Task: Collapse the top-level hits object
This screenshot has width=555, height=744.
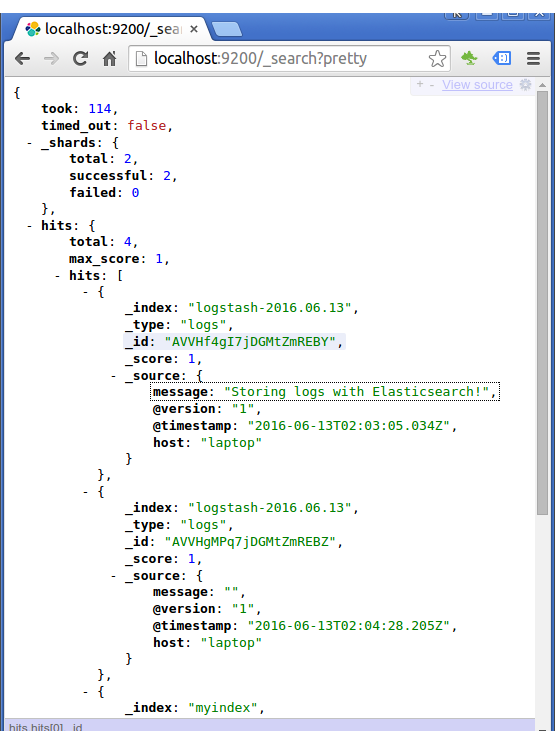Action: click(29, 225)
